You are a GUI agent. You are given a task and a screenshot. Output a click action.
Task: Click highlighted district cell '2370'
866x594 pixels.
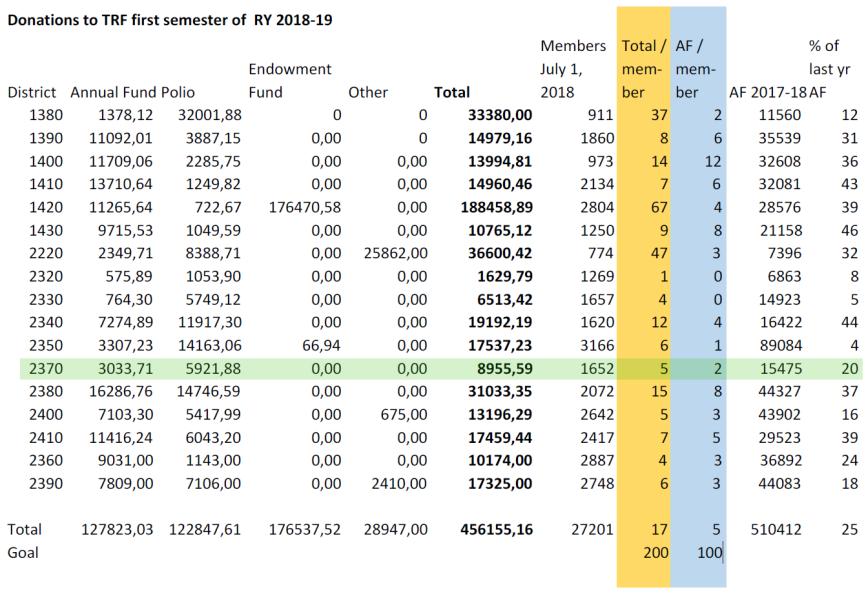(x=46, y=368)
